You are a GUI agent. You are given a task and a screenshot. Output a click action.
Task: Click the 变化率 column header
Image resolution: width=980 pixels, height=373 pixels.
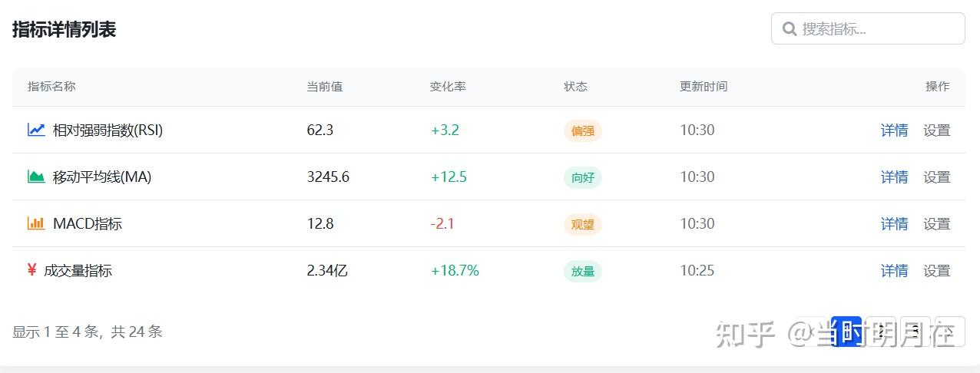coord(448,87)
